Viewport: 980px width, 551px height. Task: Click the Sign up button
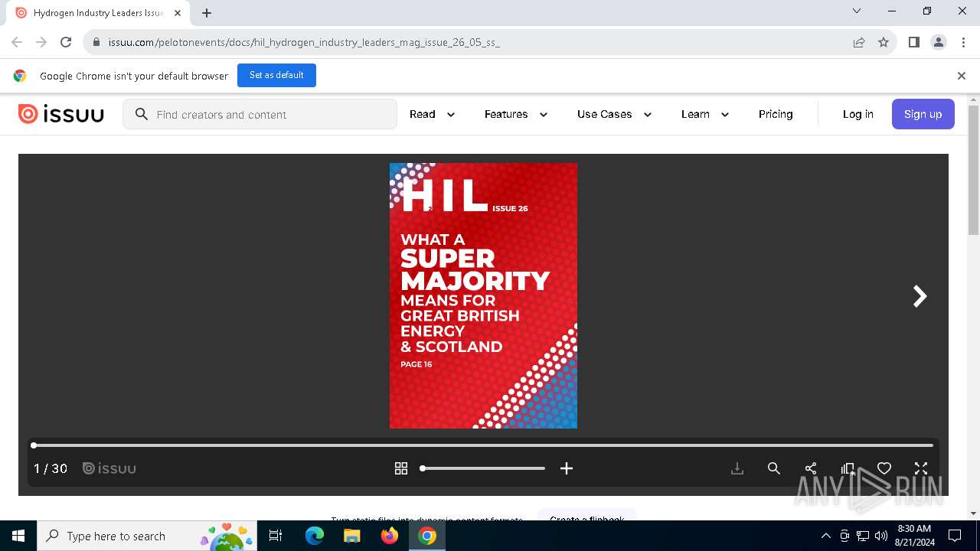[x=923, y=114]
